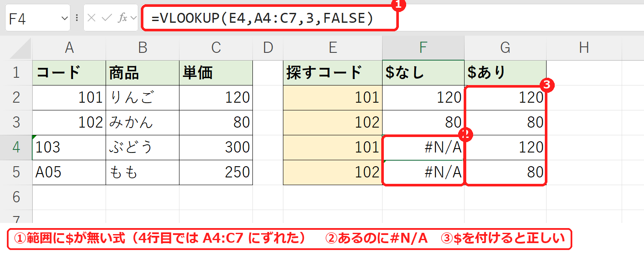Screen dimensions: 644x253
Task: Select column C header
Action: click(216, 48)
